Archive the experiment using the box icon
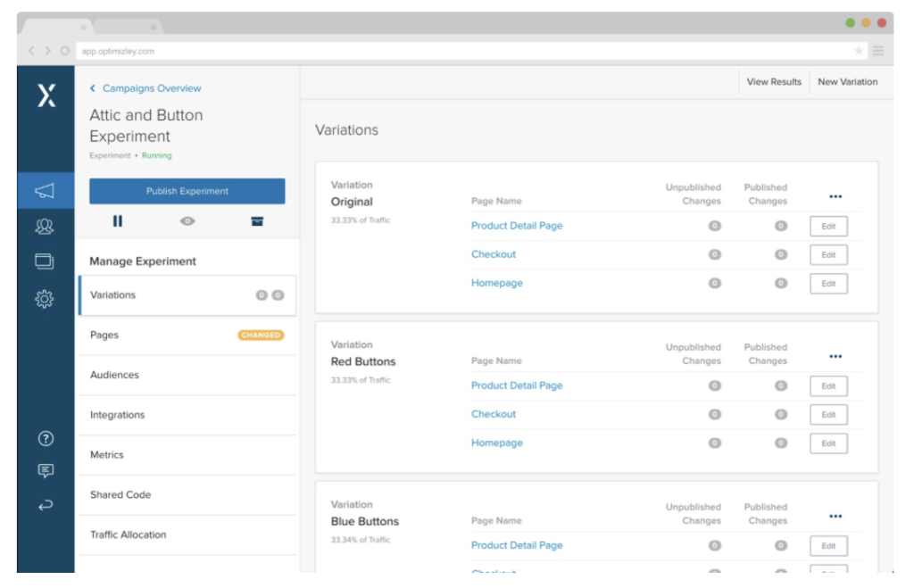 (257, 221)
